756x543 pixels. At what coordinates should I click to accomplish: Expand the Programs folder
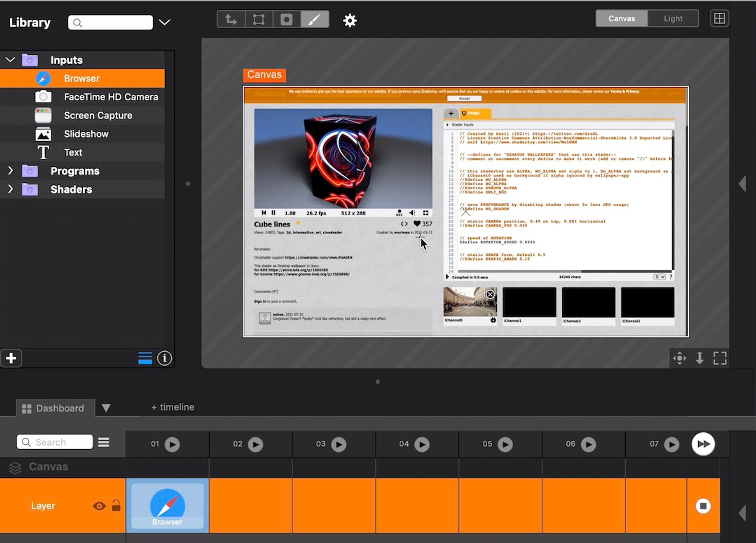point(10,171)
